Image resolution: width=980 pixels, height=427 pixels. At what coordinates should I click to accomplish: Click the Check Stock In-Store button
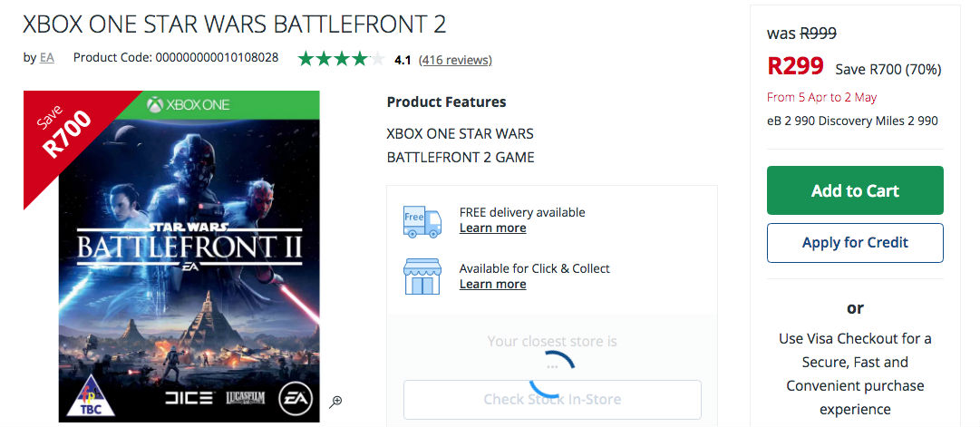click(x=552, y=399)
